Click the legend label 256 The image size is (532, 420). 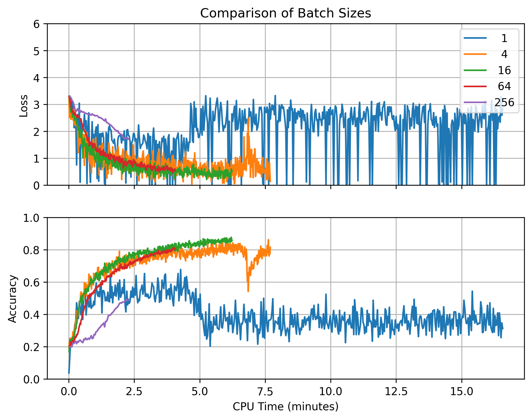point(504,102)
